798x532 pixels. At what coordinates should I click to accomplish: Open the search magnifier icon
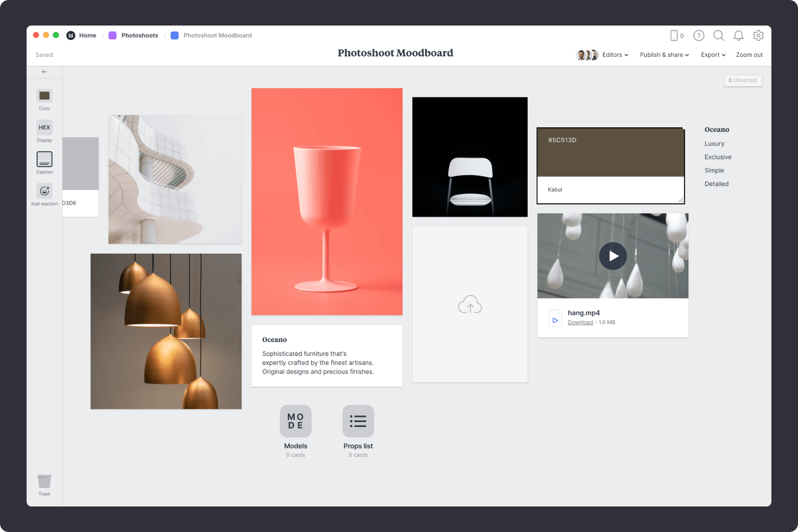pyautogui.click(x=718, y=36)
